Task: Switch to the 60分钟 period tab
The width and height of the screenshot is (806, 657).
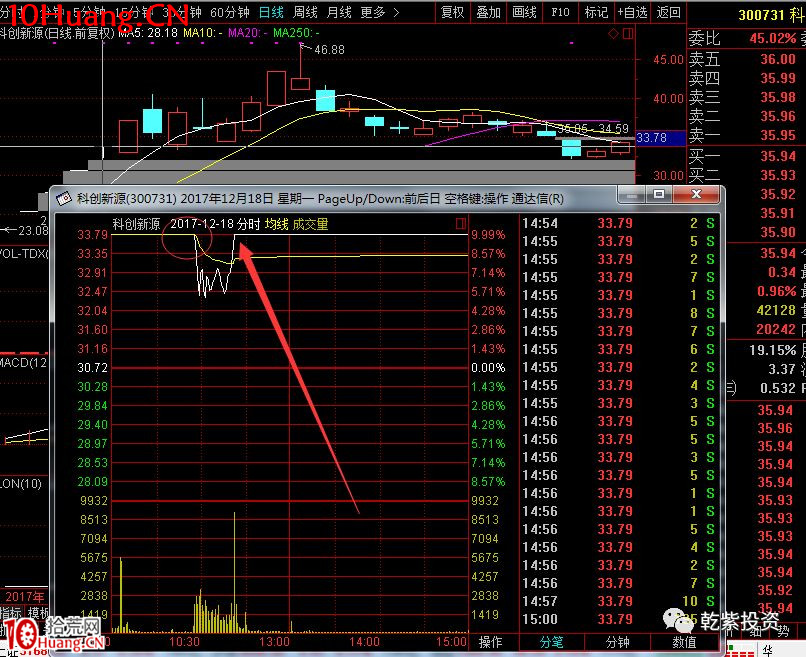Action: tap(230, 12)
